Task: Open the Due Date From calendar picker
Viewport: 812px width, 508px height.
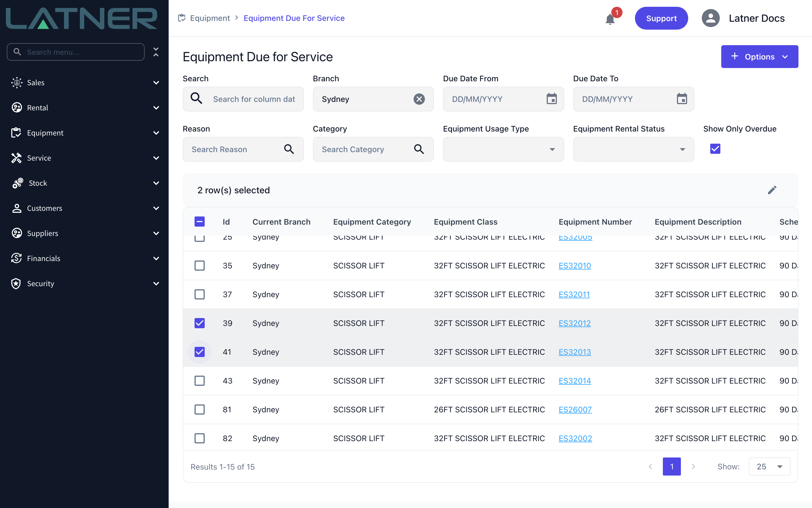Action: [x=551, y=99]
